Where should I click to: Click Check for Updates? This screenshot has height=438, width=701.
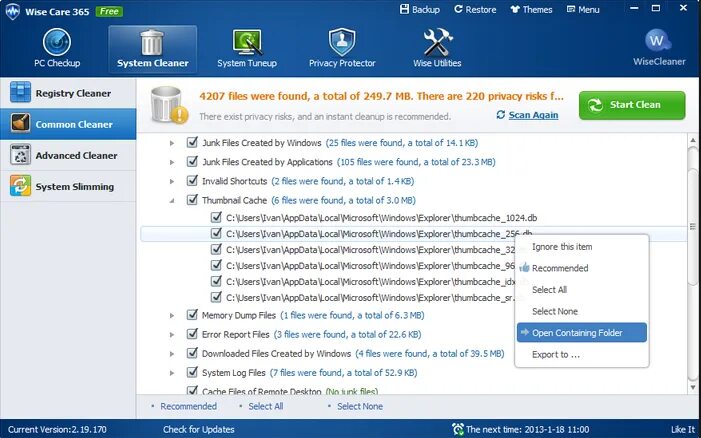pos(198,430)
